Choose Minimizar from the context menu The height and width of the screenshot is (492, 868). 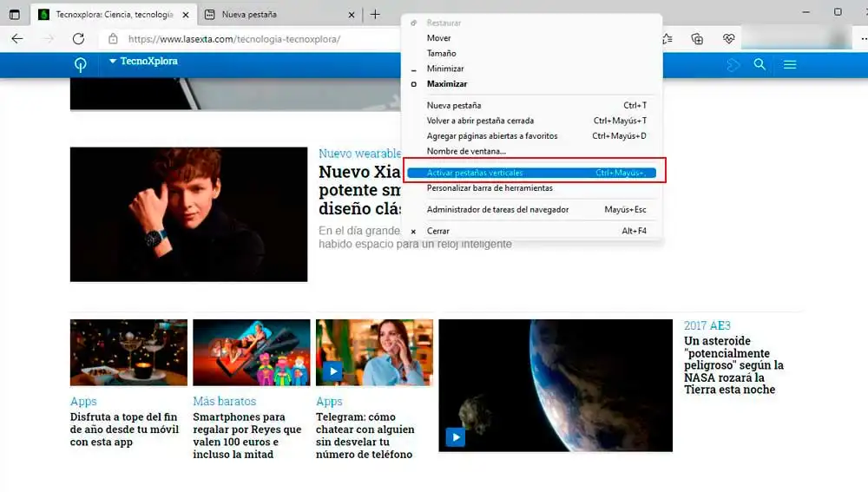(x=445, y=69)
